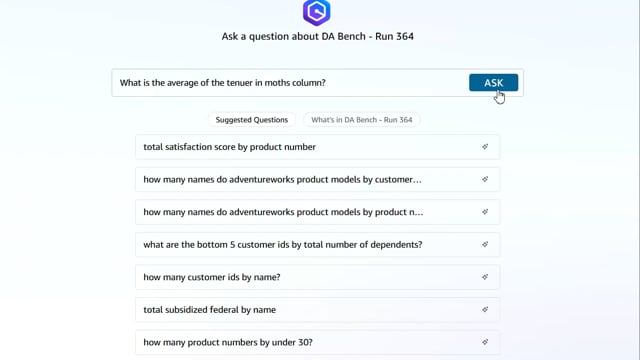Click sparkle icon beside bottom 5 customer ids

pos(485,244)
